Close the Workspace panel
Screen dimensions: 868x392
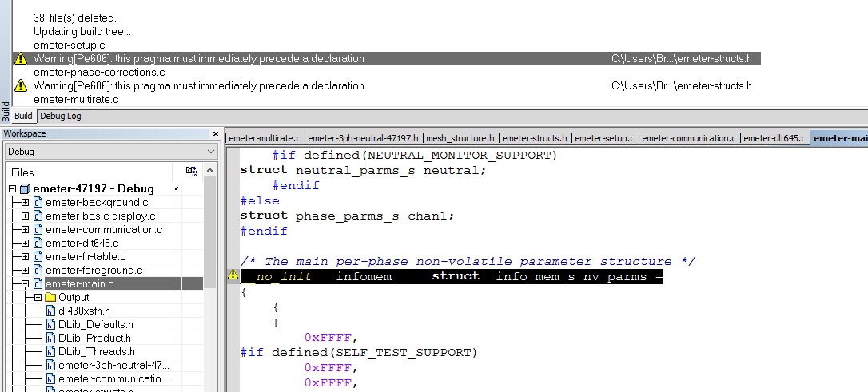click(216, 134)
